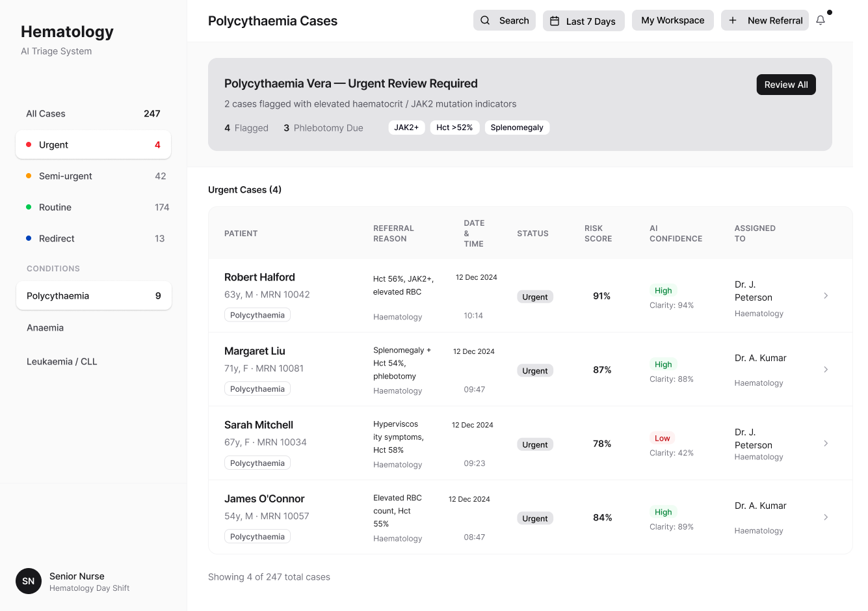This screenshot has width=868, height=611.
Task: Select the Redirect category filter
Action: (x=94, y=238)
